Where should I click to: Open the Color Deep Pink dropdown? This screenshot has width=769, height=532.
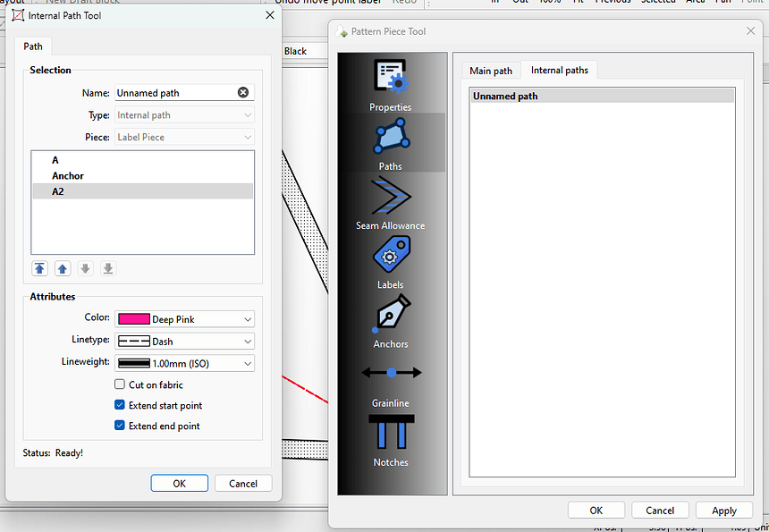184,319
